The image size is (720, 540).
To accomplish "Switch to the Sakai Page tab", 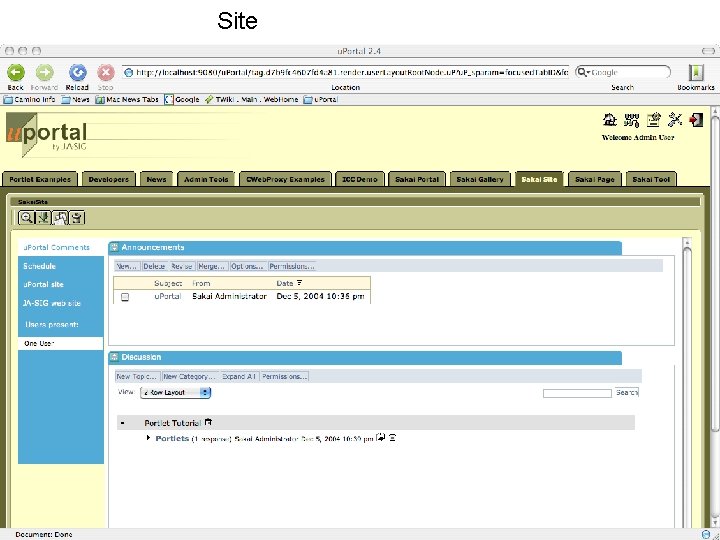I will point(595,180).
